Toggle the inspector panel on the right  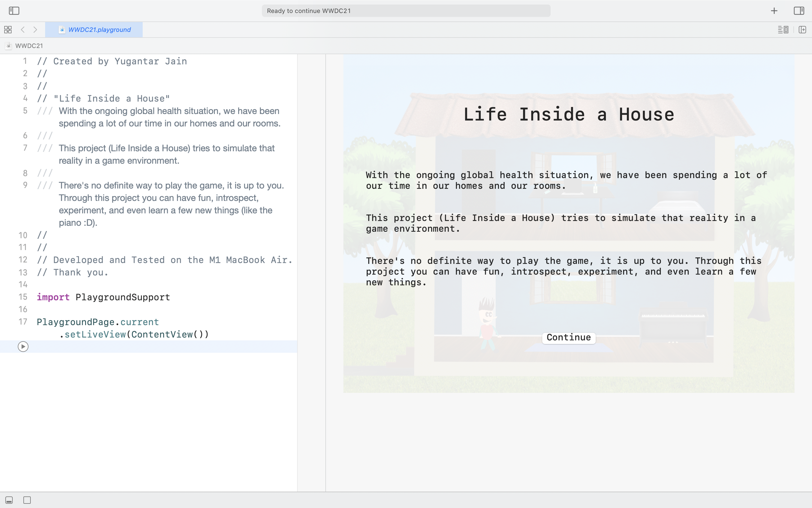(799, 11)
